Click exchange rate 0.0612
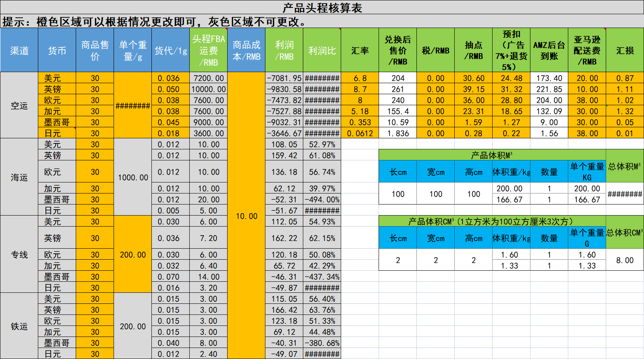The height and width of the screenshot is (359, 644). coord(360,133)
